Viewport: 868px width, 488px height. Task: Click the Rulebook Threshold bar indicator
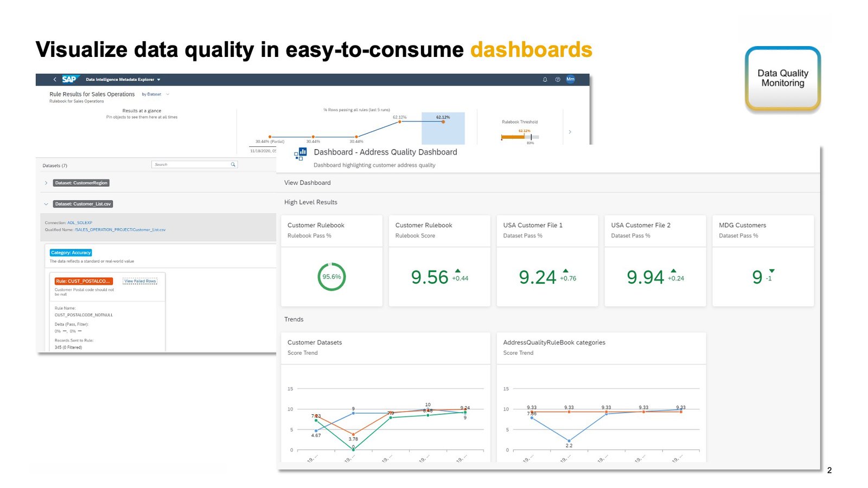click(x=520, y=137)
